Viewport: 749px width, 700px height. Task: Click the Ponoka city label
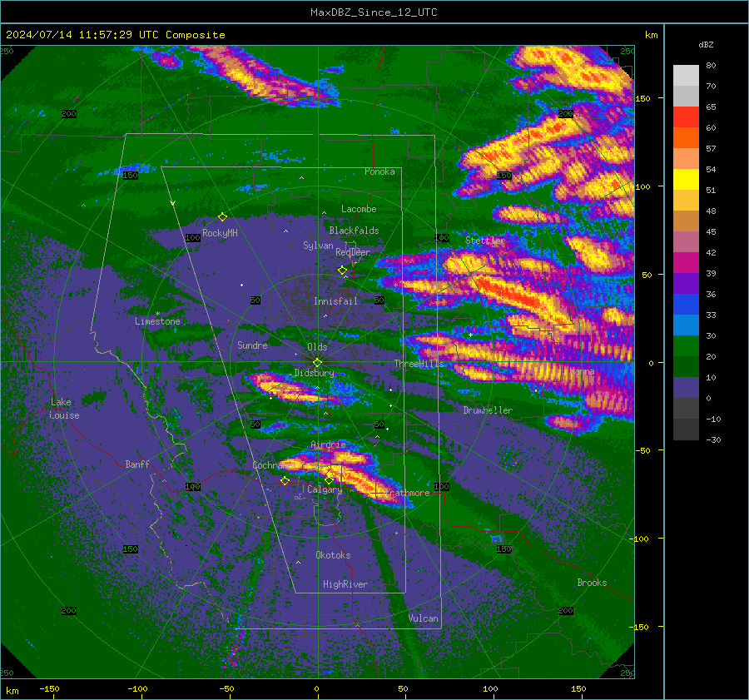379,171
